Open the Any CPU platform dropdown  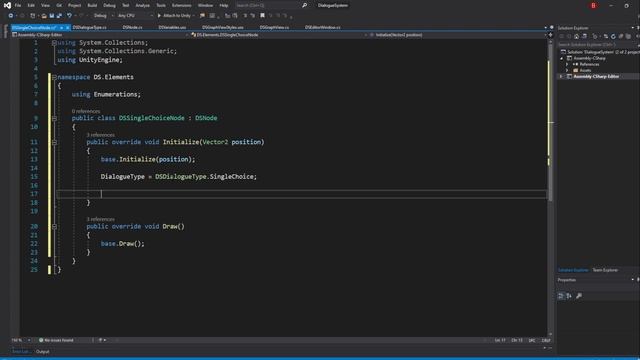pos(135,16)
